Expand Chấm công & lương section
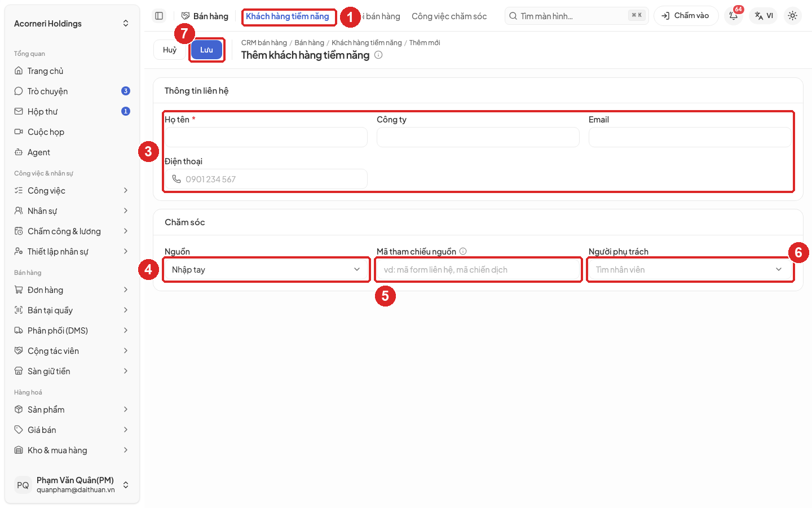The image size is (812, 508). tap(72, 231)
